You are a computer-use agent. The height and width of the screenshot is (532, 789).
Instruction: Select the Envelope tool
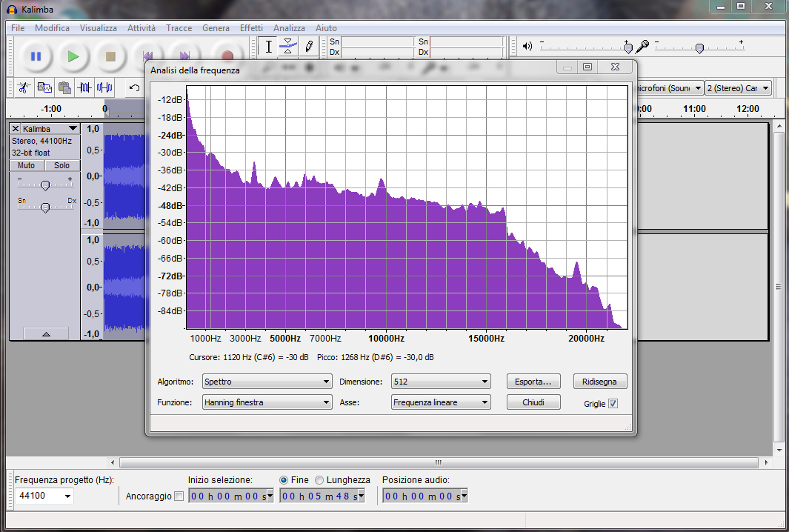click(x=288, y=47)
